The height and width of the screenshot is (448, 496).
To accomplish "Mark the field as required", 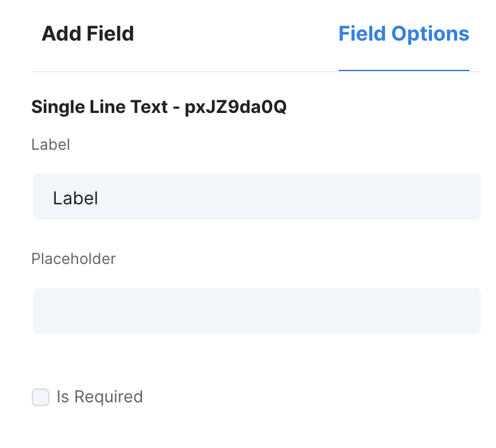I will pyautogui.click(x=41, y=397).
